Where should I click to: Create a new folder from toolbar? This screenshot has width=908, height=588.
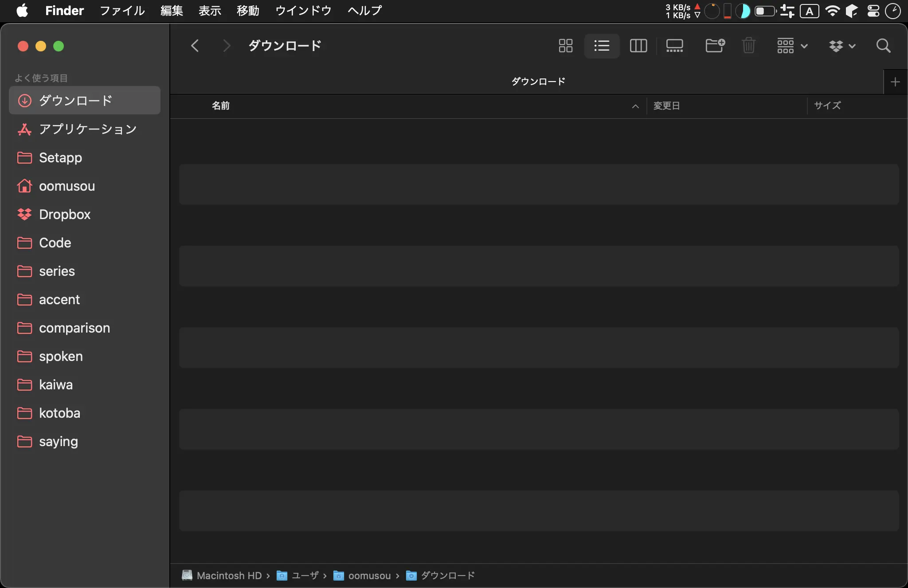tap(715, 46)
